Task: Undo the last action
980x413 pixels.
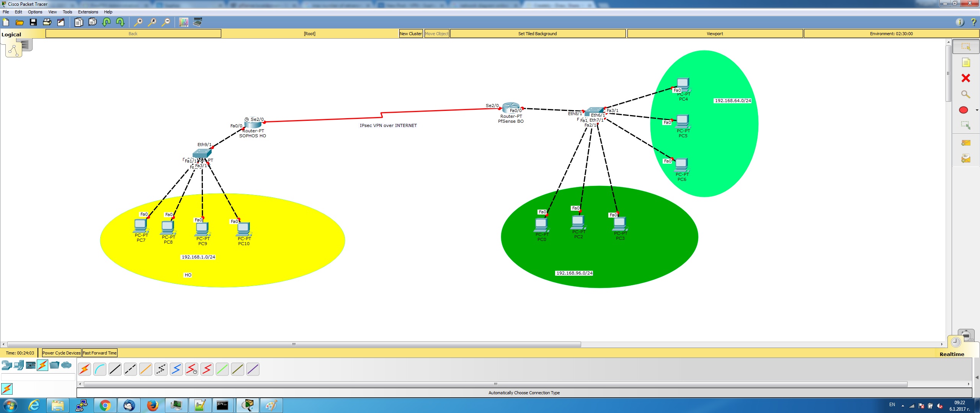Action: 106,22
